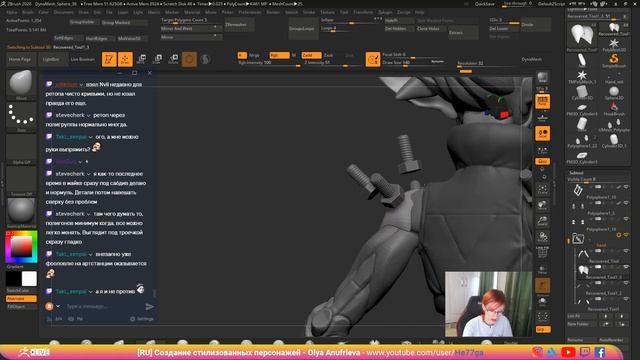Click QuickSave
Screen dimensions: 640x360
484,4
